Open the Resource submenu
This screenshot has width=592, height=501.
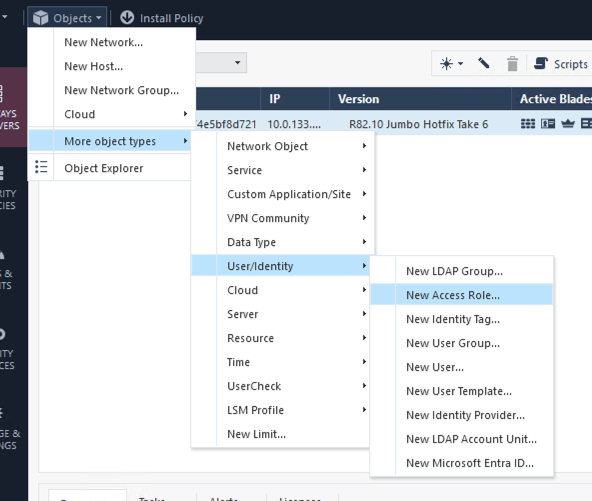pos(281,338)
